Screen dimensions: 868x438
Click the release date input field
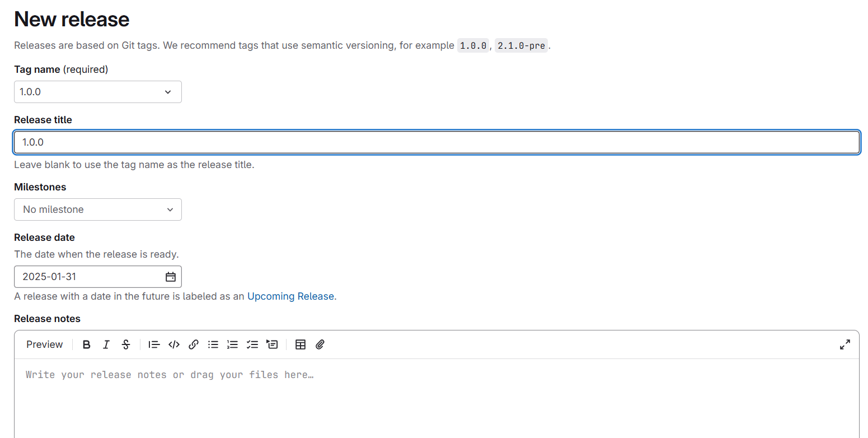98,277
